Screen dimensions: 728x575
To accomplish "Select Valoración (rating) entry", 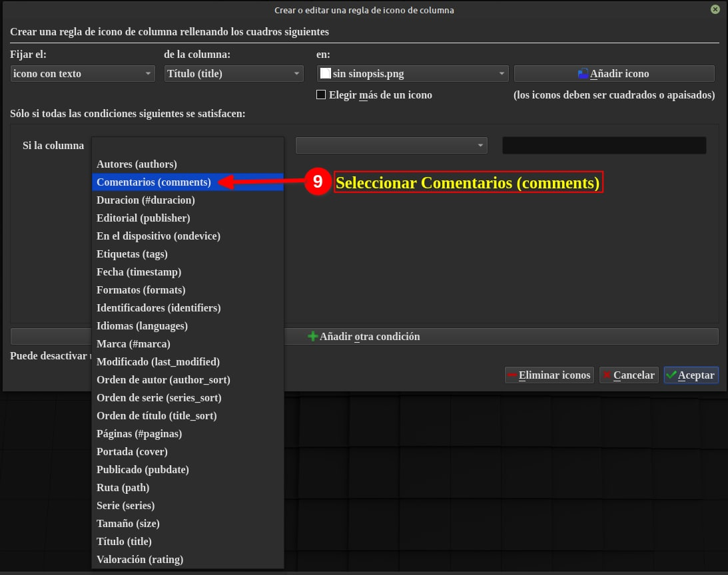I will [140, 559].
